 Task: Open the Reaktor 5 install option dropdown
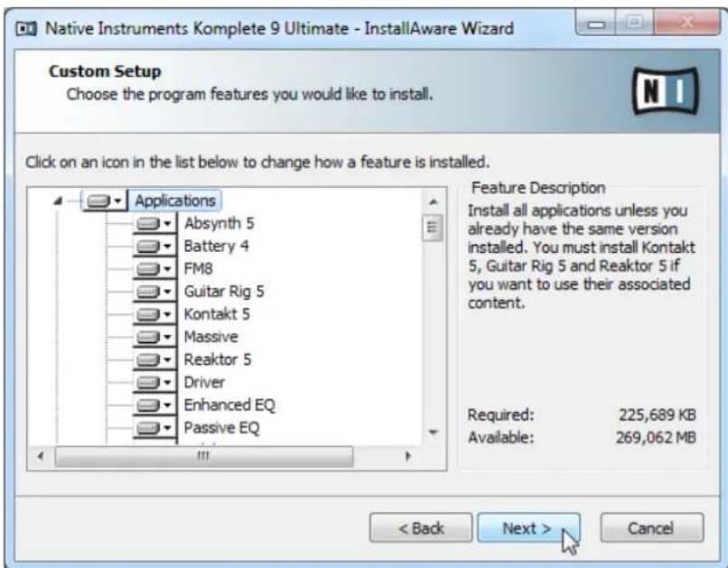154,360
